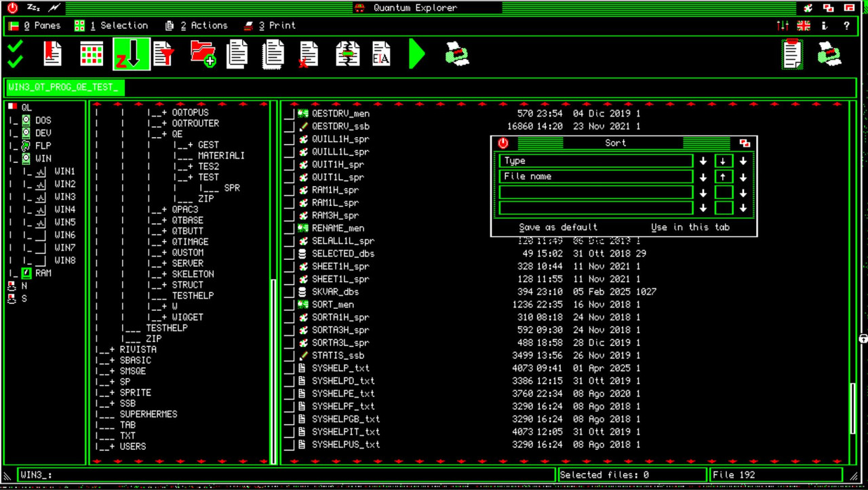Open settings via the sliders icon
This screenshot has width=868, height=490.
coord(783,26)
